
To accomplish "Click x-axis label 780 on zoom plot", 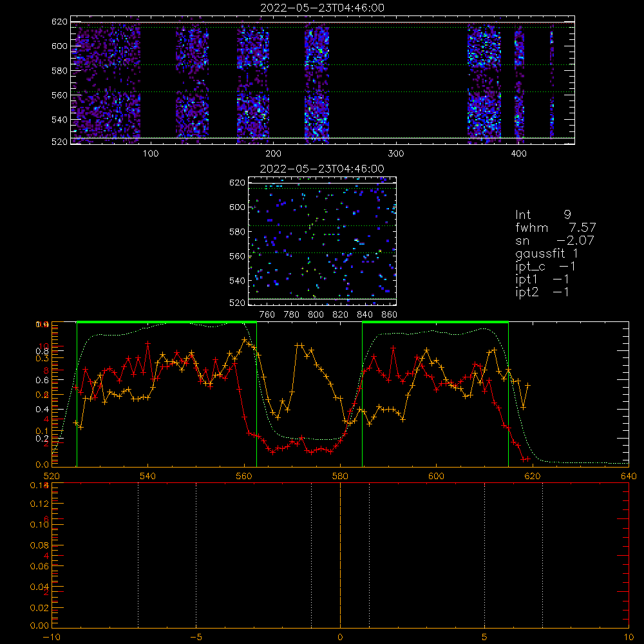I will [292, 315].
